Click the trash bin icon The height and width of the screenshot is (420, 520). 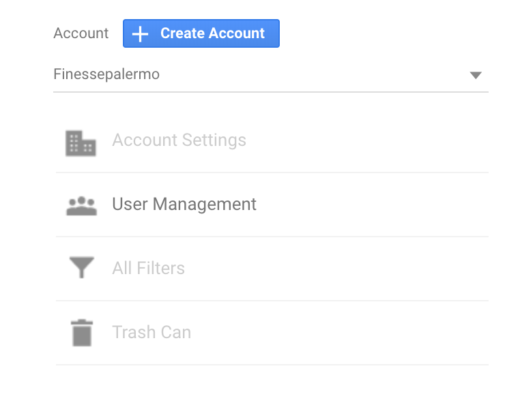(82, 333)
